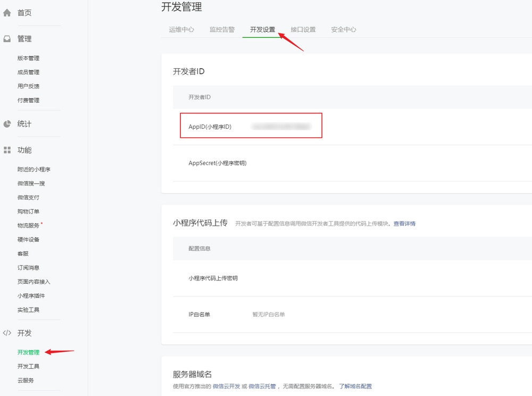
Task: Select 开发工具 in the sidebar
Action: 28,367
